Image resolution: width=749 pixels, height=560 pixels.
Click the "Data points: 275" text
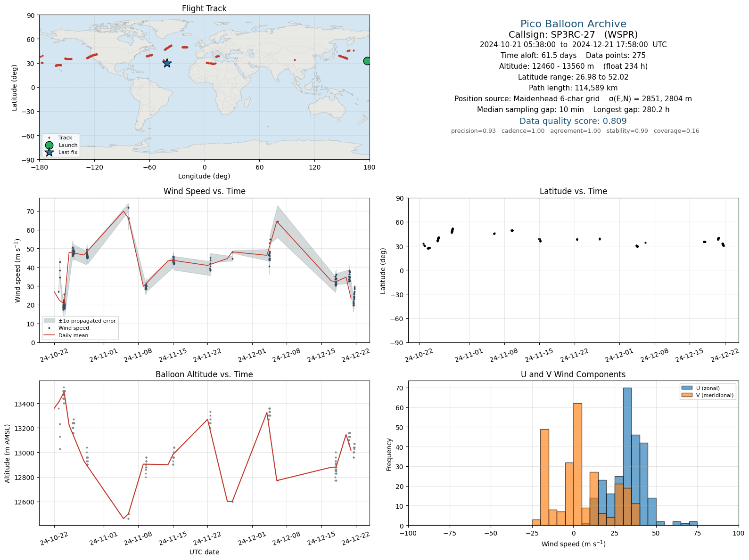click(x=616, y=56)
